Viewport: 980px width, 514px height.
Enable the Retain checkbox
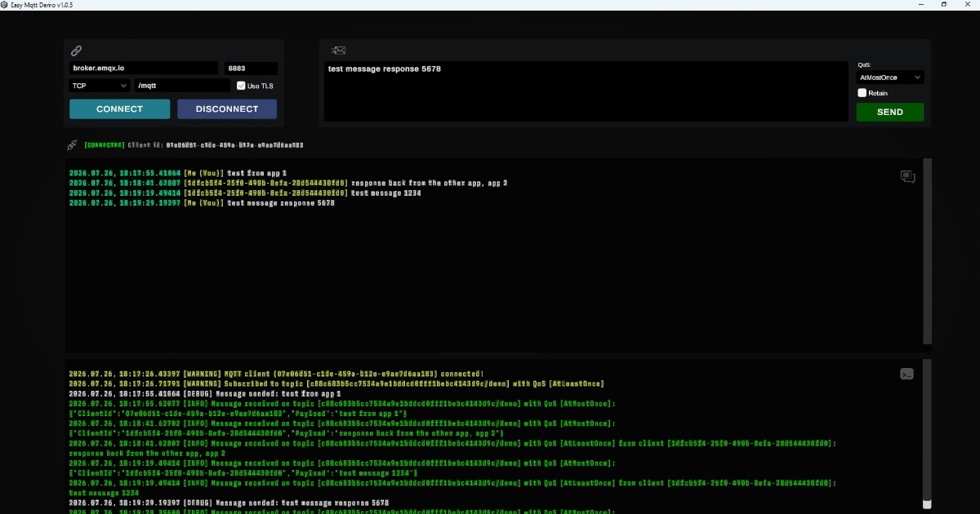coord(862,93)
